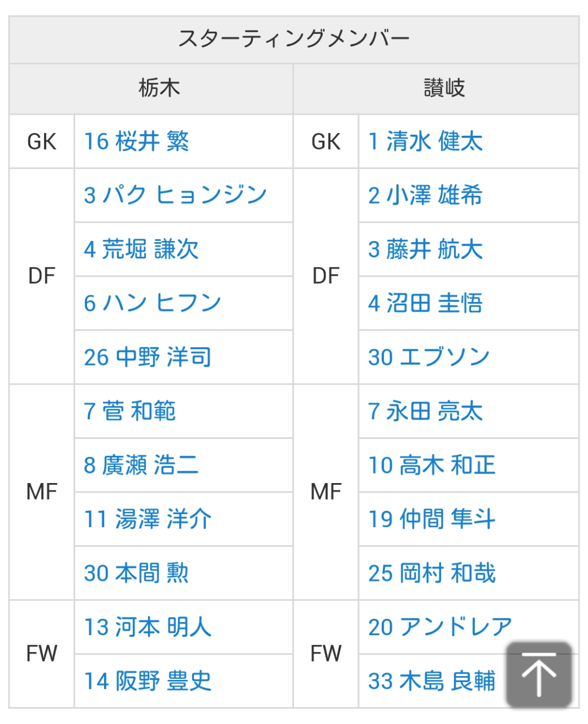Click player 6 ハン ヒフン
Image resolution: width=588 pixels, height=724 pixels.
tap(152, 303)
